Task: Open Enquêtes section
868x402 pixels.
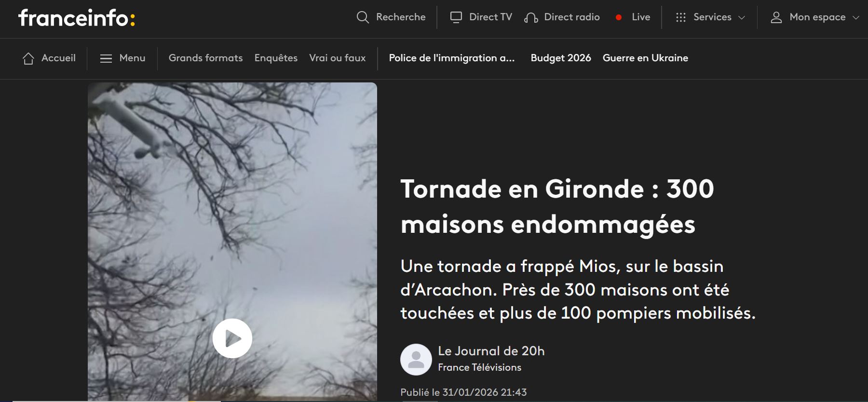Action: tap(276, 58)
